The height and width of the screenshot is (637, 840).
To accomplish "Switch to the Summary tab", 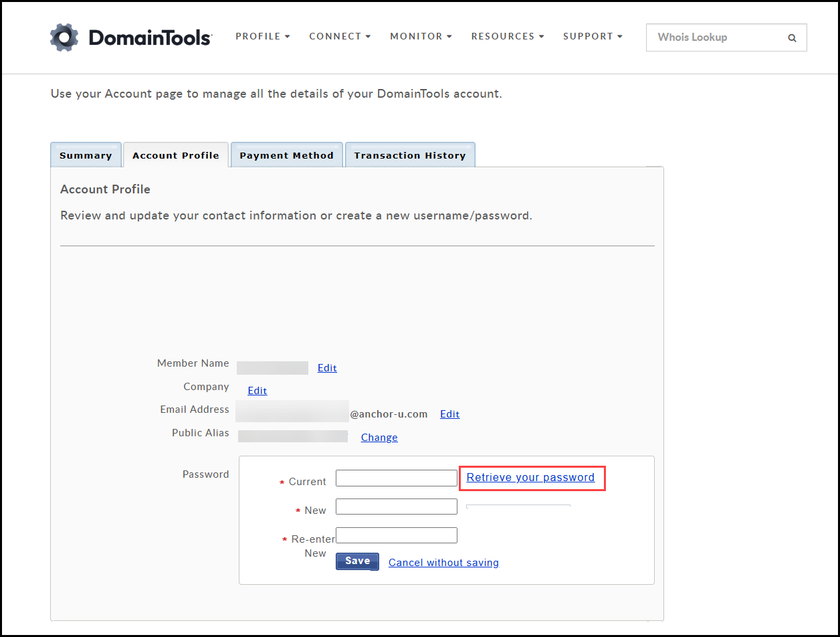I will point(86,155).
